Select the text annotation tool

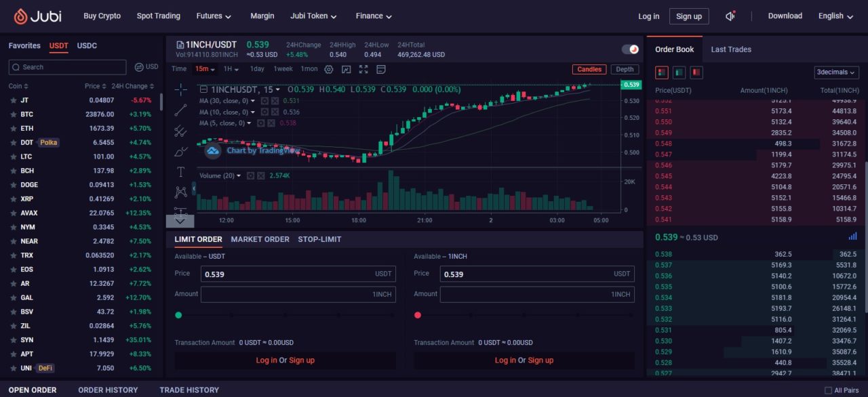(x=180, y=171)
